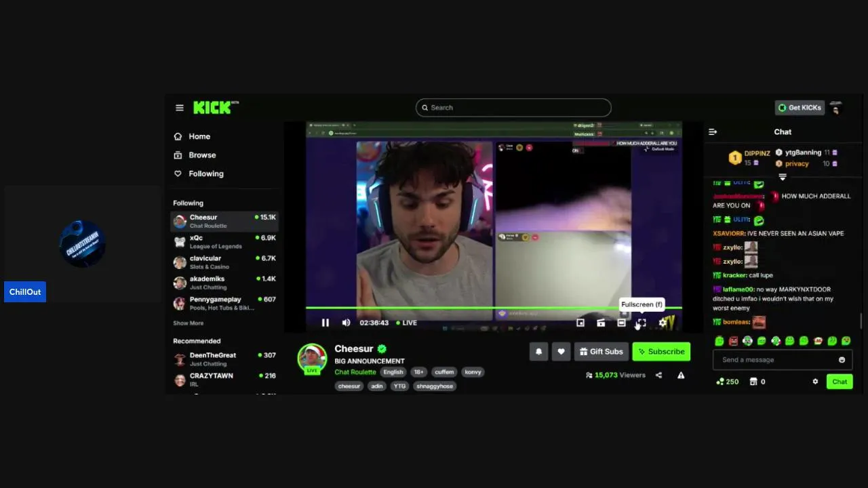Open the emoji picker in message box
The height and width of the screenshot is (488, 868).
[x=842, y=360]
